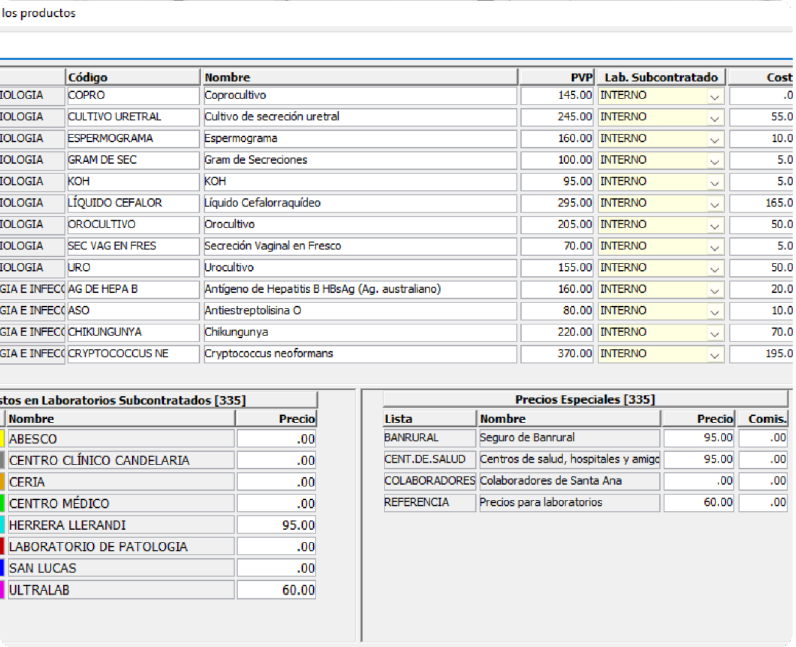796x647 pixels.
Task: Expand the INTERNO dropdown for Urocultivo
Action: point(714,268)
